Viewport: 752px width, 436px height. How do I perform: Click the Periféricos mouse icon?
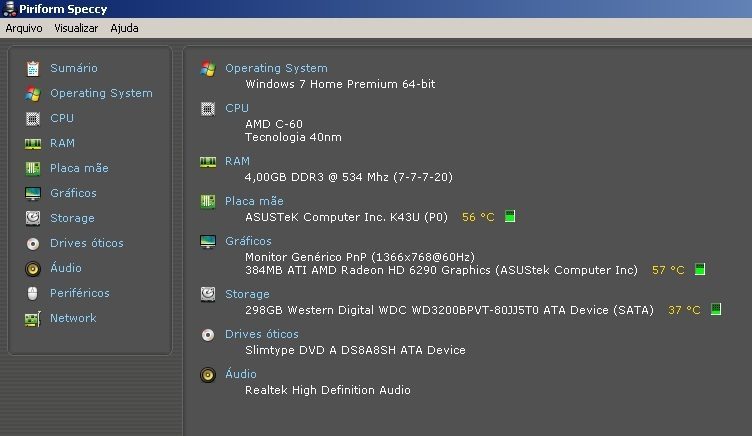[33, 293]
